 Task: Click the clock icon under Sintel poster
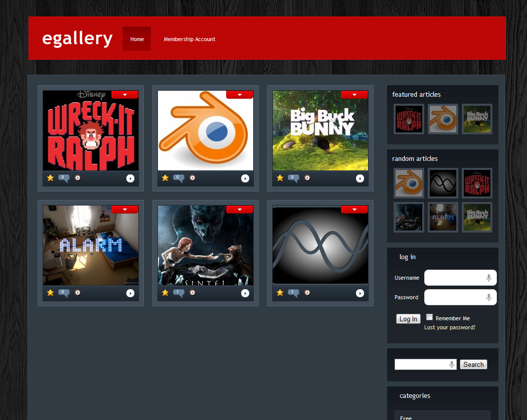point(193,293)
